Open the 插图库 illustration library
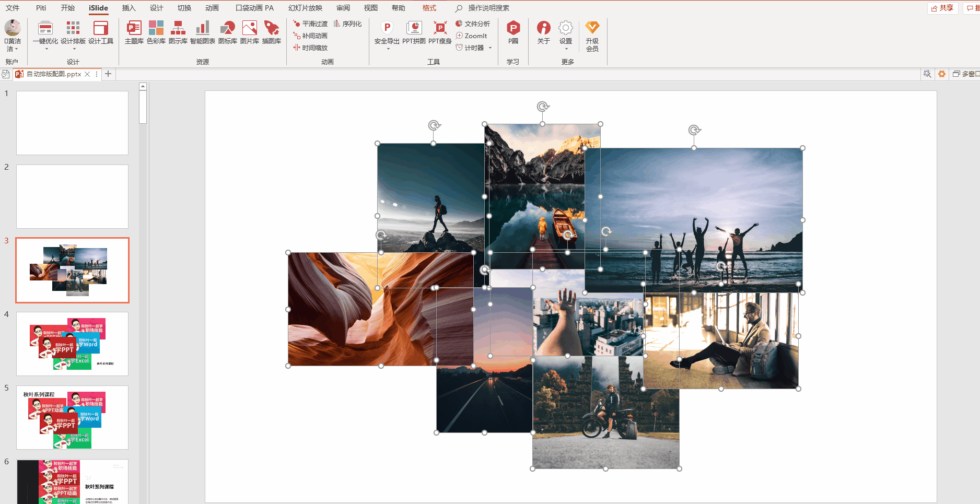Image resolution: width=980 pixels, height=504 pixels. coord(271,32)
